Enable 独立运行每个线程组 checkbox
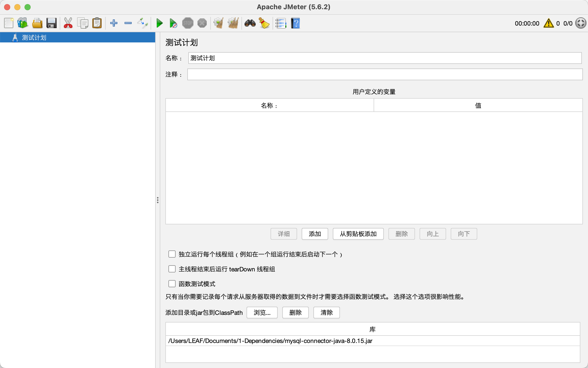This screenshot has height=368, width=588. pyautogui.click(x=172, y=254)
